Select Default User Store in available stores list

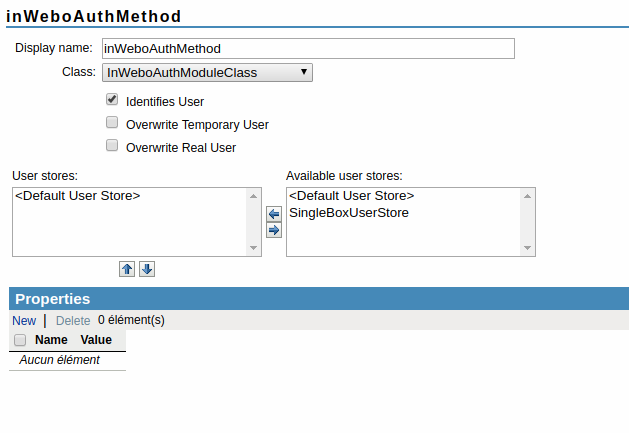point(351,196)
